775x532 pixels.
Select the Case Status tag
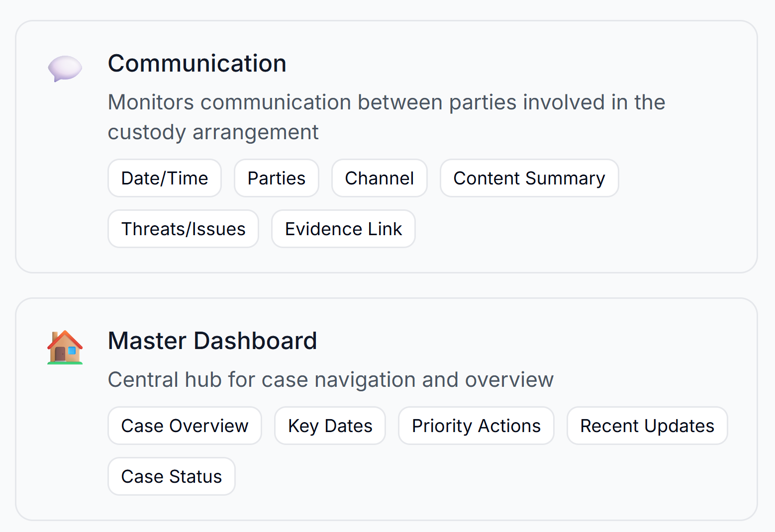(172, 476)
